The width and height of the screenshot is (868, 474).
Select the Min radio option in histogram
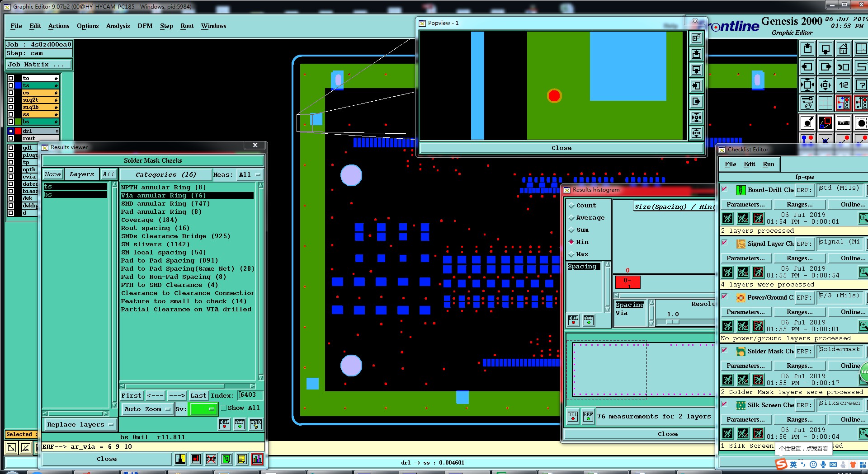point(578,242)
